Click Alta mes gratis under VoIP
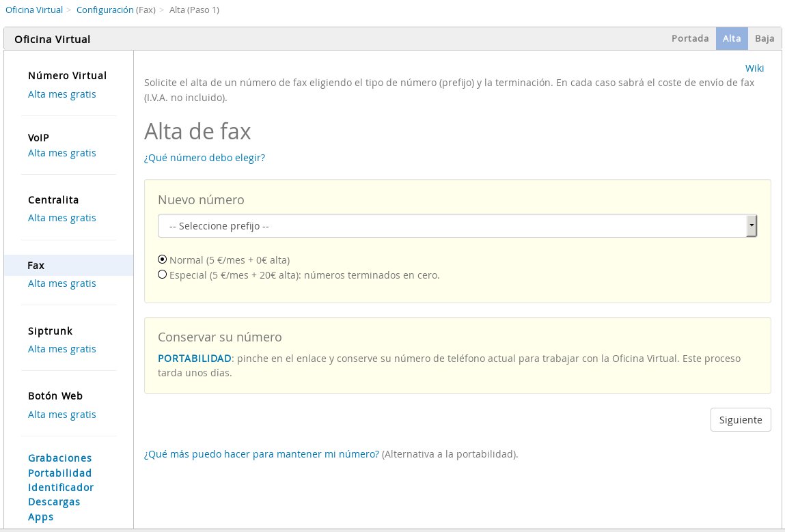Image resolution: width=785 pixels, height=532 pixels. 62,152
